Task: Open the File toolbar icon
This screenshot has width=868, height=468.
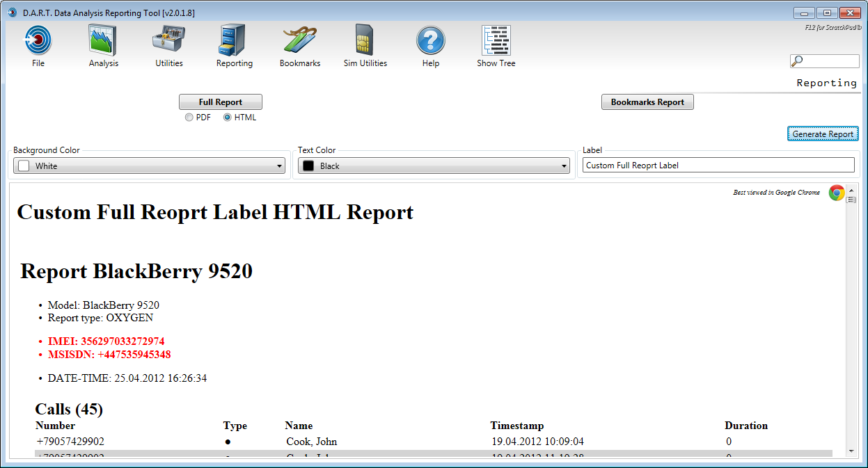Action: point(38,40)
